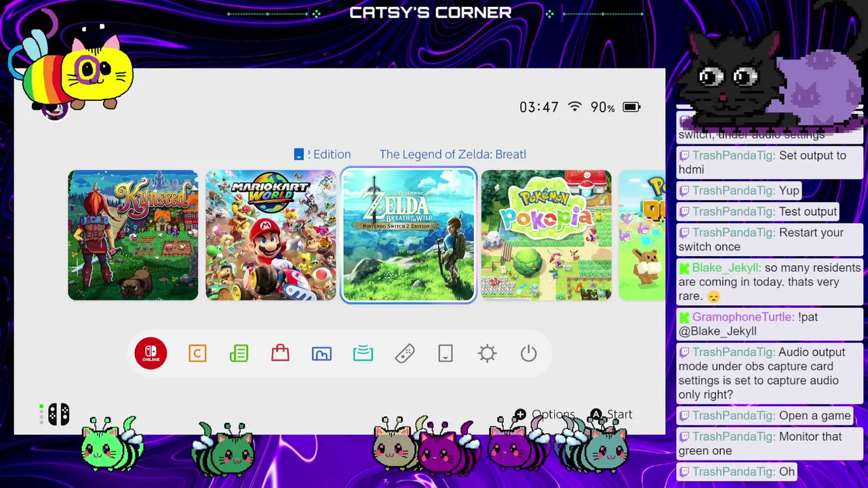
Task: Open the green News icon
Action: 239,354
